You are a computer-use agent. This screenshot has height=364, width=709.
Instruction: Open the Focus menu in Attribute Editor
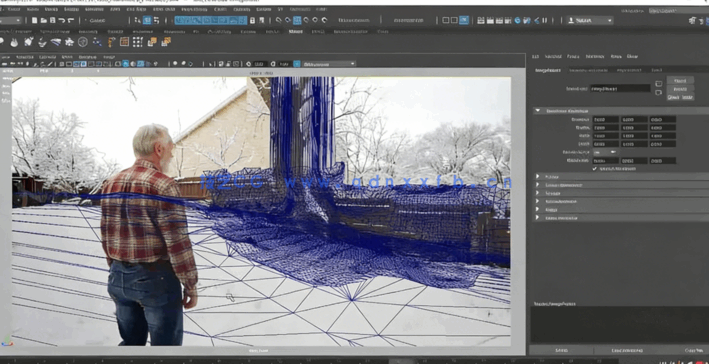tap(573, 57)
